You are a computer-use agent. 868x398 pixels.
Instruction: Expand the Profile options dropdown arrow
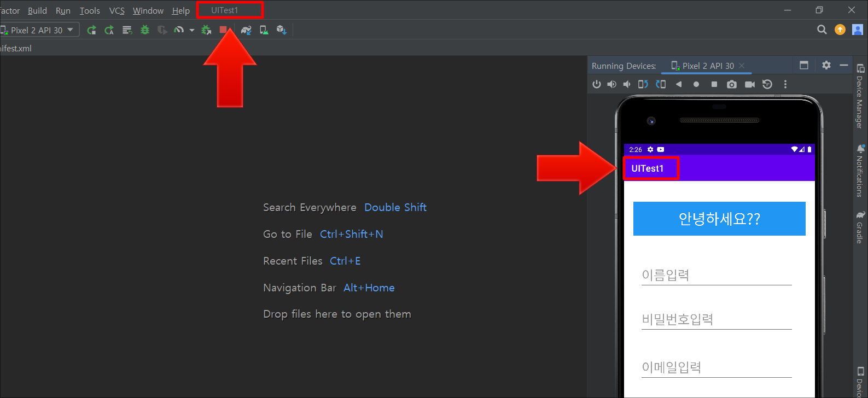click(191, 30)
